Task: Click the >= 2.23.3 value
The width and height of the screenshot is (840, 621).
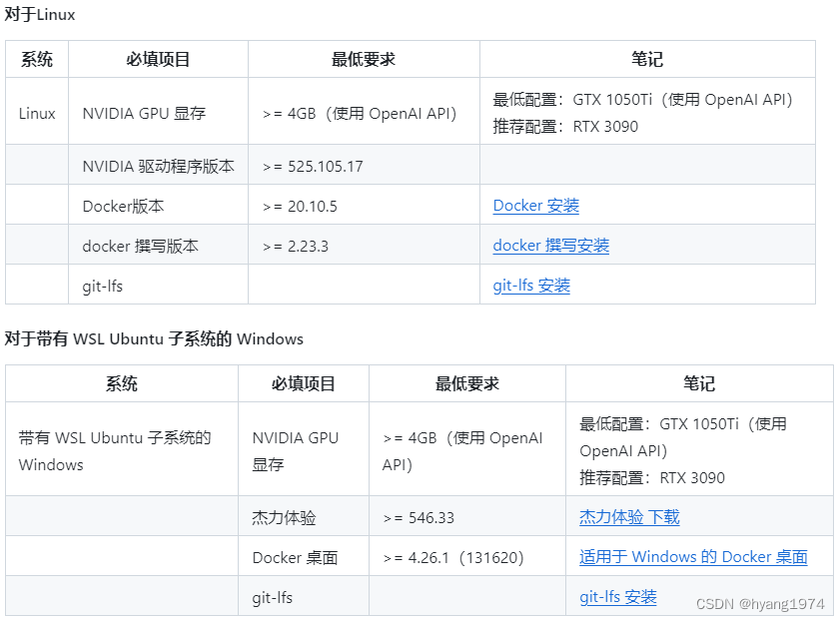Action: 296,247
